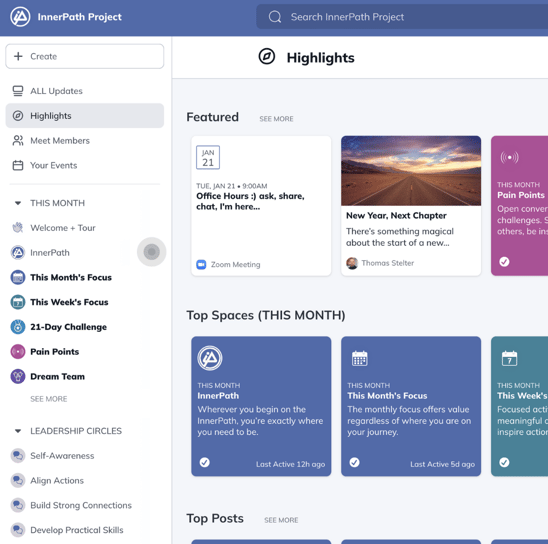Click the InnerPath logo on the Top Spaces card
This screenshot has height=544, width=548.
click(x=210, y=358)
